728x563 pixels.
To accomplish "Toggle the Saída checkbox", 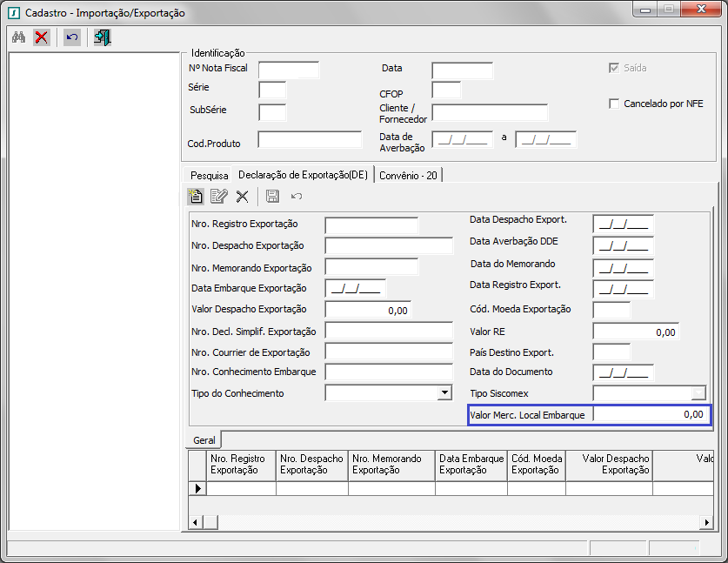I will pyautogui.click(x=614, y=68).
